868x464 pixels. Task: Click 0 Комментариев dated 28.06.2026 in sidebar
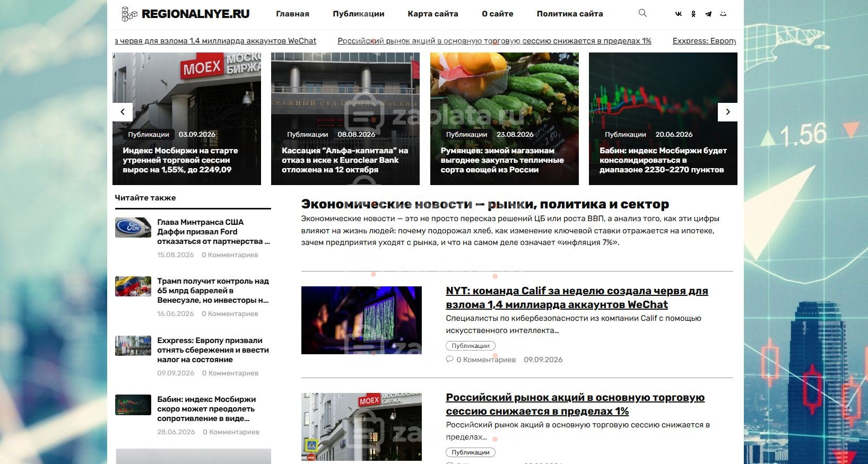(x=231, y=432)
